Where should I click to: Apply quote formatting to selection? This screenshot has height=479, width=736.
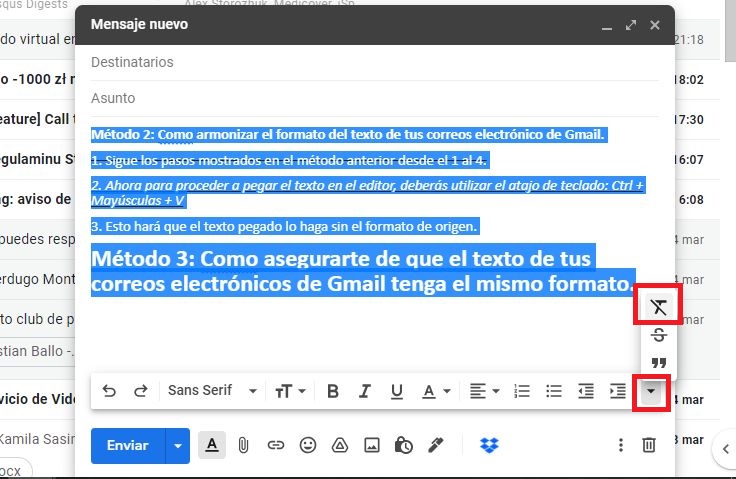click(659, 363)
